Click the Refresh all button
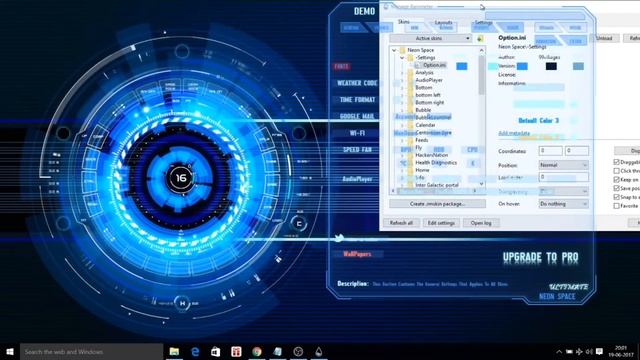 (x=401, y=223)
